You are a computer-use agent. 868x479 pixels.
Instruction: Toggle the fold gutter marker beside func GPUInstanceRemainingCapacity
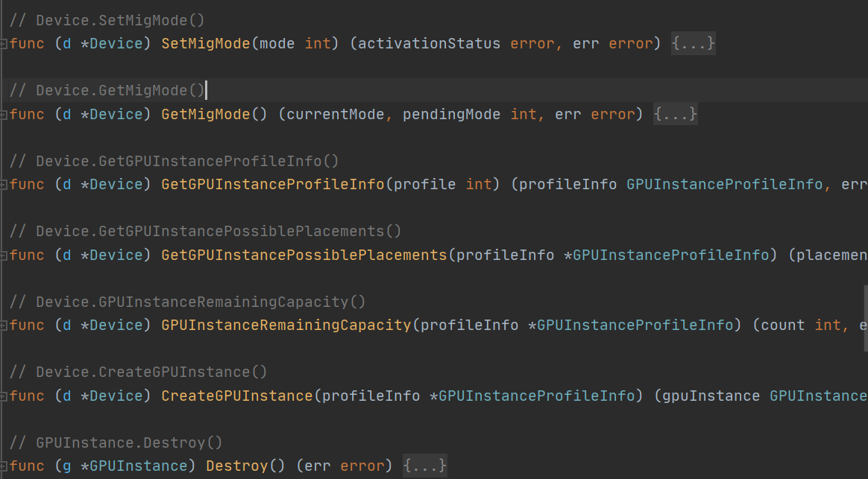pyautogui.click(x=3, y=326)
